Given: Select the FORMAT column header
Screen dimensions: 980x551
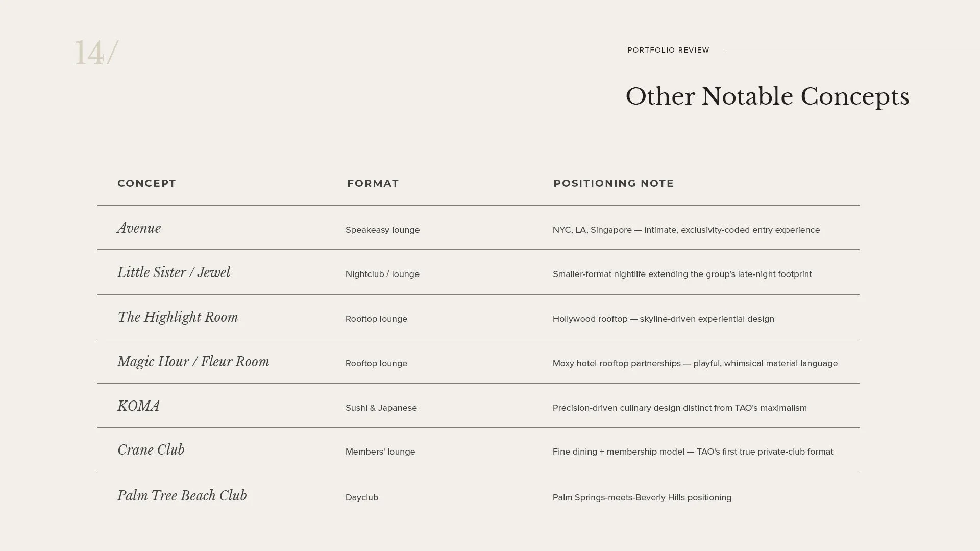Looking at the screenshot, I should [x=373, y=183].
